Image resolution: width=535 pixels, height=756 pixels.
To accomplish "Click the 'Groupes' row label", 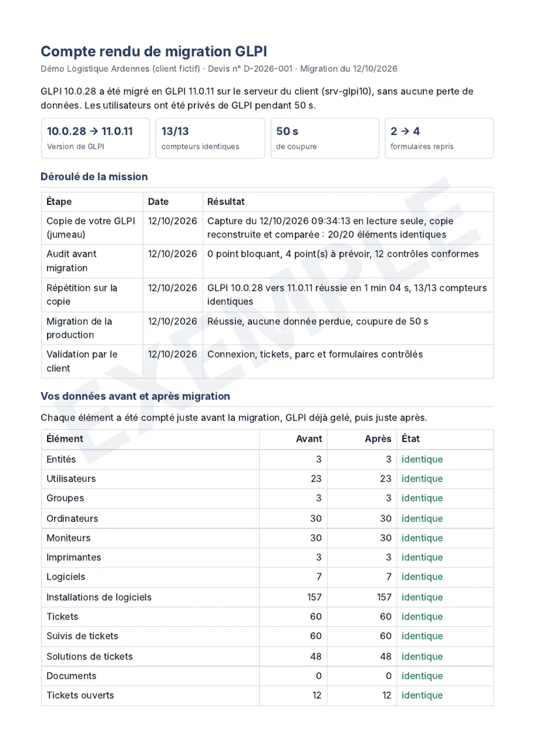I will pos(65,498).
